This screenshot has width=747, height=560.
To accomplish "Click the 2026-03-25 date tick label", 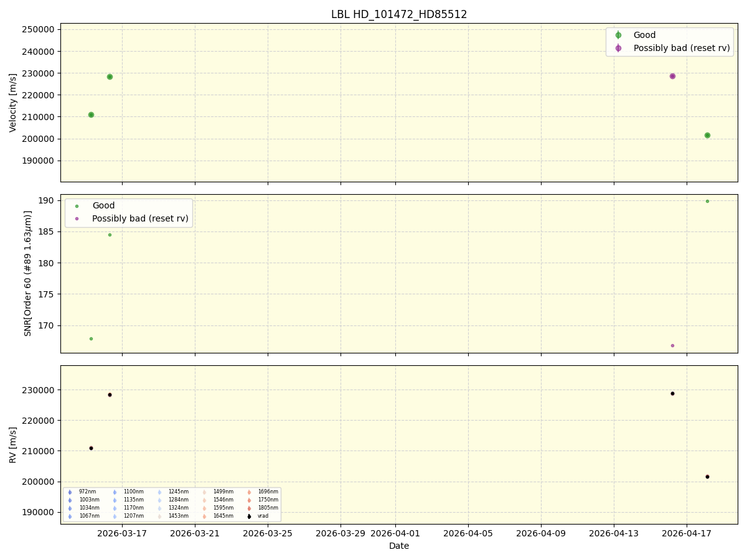I will coord(268,533).
